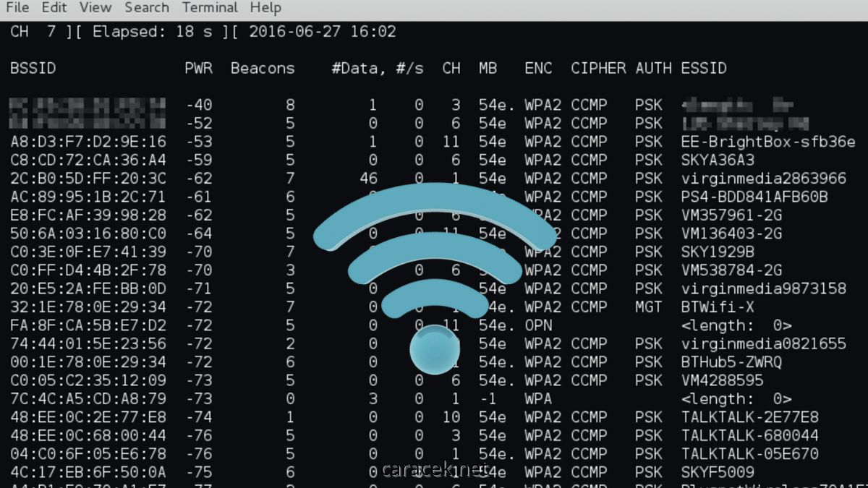
Task: Click the TALKTALK-2E77E8 network name
Action: (750, 417)
